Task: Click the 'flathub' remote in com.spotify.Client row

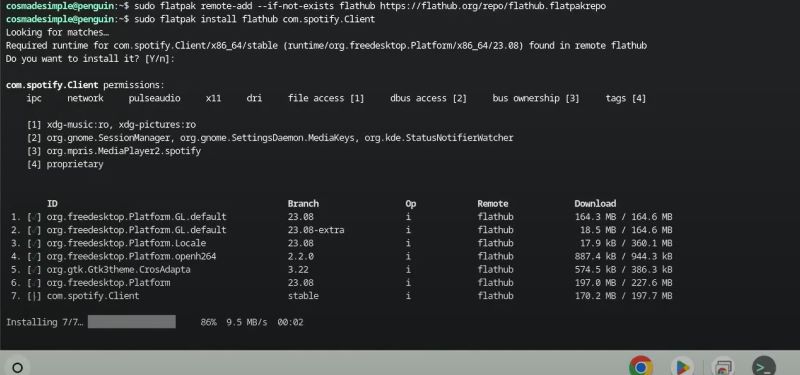Action: coord(495,296)
